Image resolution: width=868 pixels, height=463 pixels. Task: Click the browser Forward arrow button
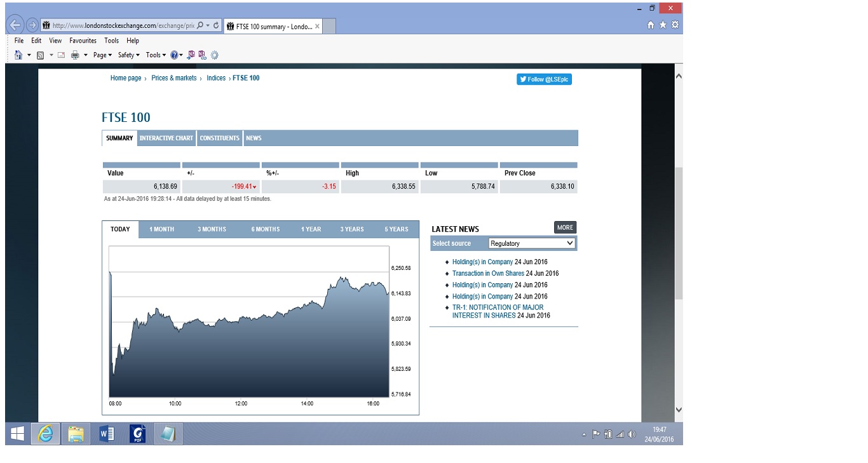click(x=32, y=25)
